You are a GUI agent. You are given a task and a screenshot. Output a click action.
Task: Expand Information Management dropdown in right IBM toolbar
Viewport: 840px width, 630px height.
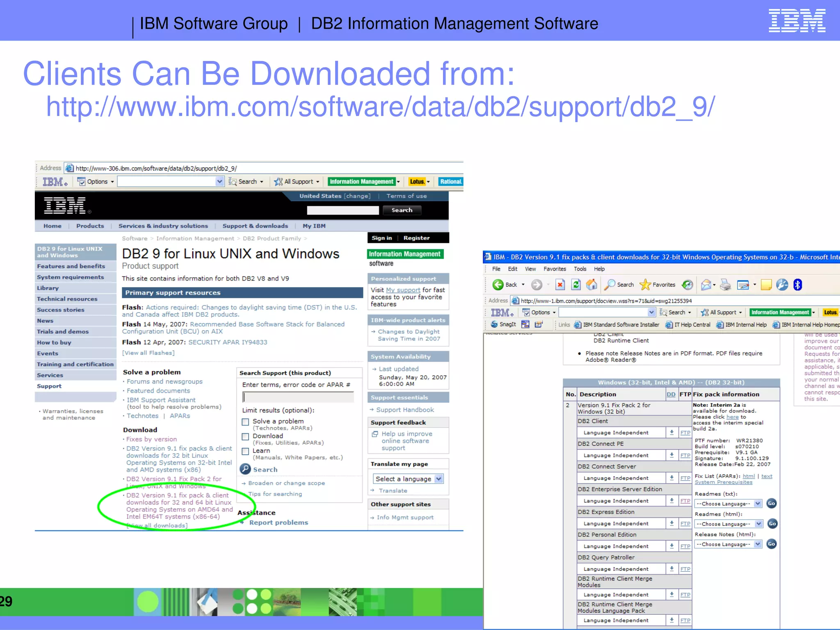813,313
